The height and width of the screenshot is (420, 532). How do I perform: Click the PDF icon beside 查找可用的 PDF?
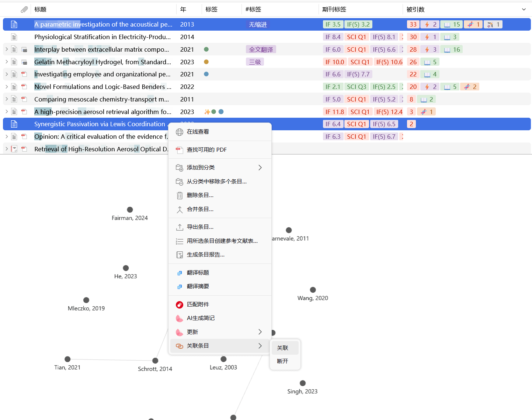180,150
